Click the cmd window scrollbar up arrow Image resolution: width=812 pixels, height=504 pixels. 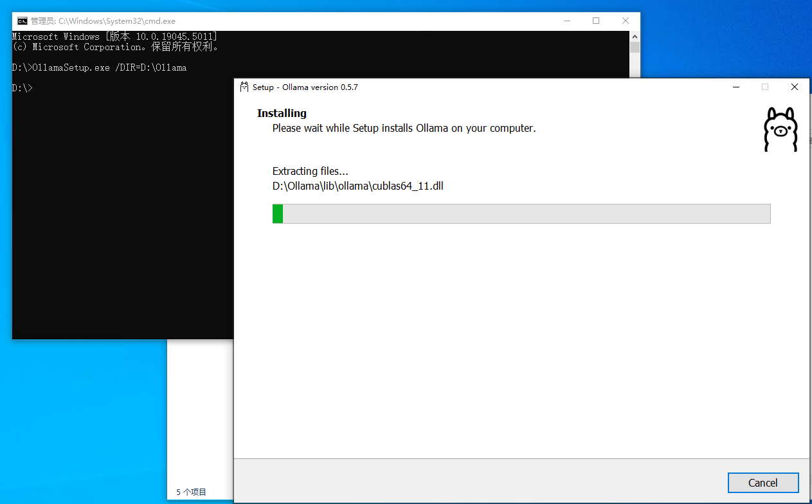point(635,36)
